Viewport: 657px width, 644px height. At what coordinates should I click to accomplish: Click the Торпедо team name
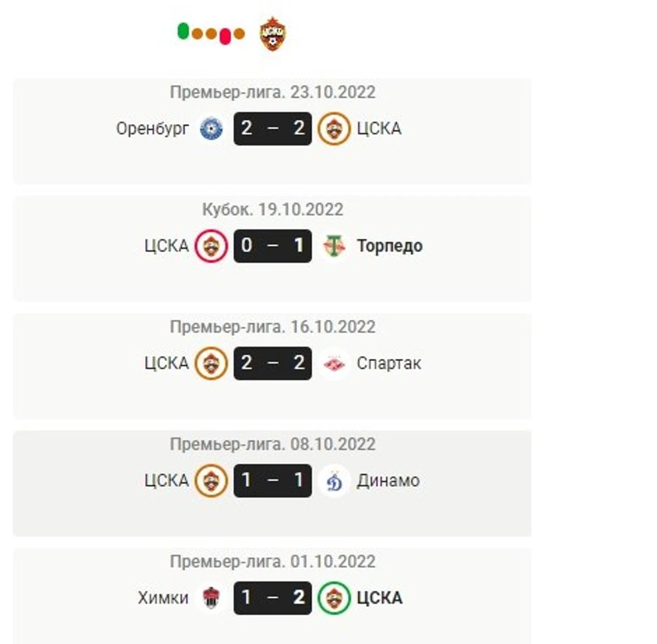pos(390,246)
